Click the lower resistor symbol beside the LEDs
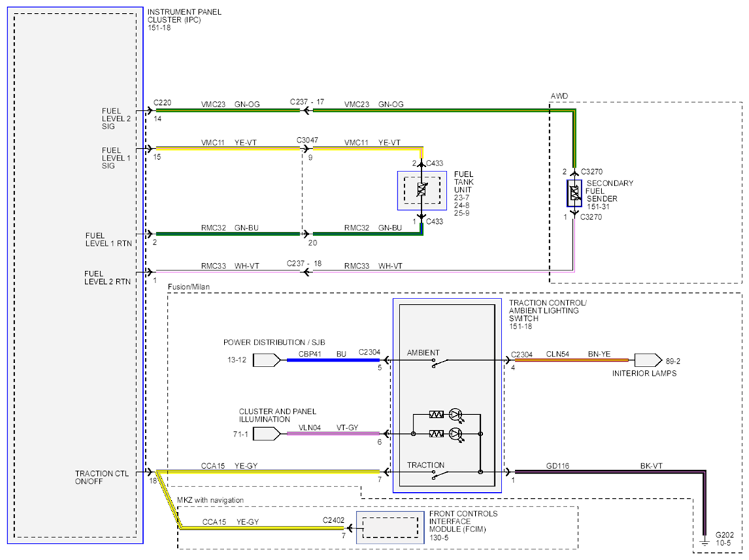Screen dimensions: 749x560 coord(436,434)
